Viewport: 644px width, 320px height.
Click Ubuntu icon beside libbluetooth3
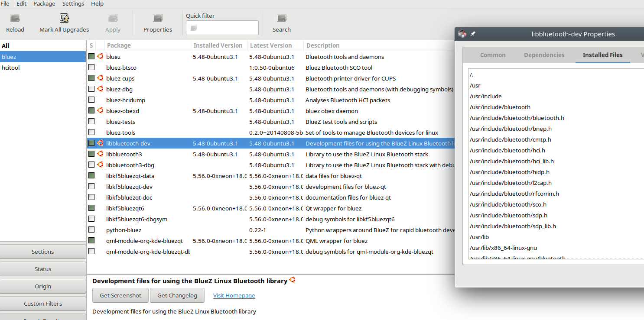(100, 154)
